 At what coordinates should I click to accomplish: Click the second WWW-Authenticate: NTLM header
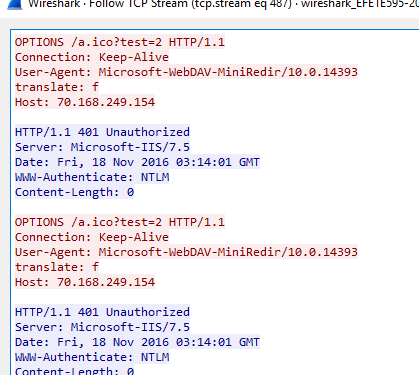[92, 357]
